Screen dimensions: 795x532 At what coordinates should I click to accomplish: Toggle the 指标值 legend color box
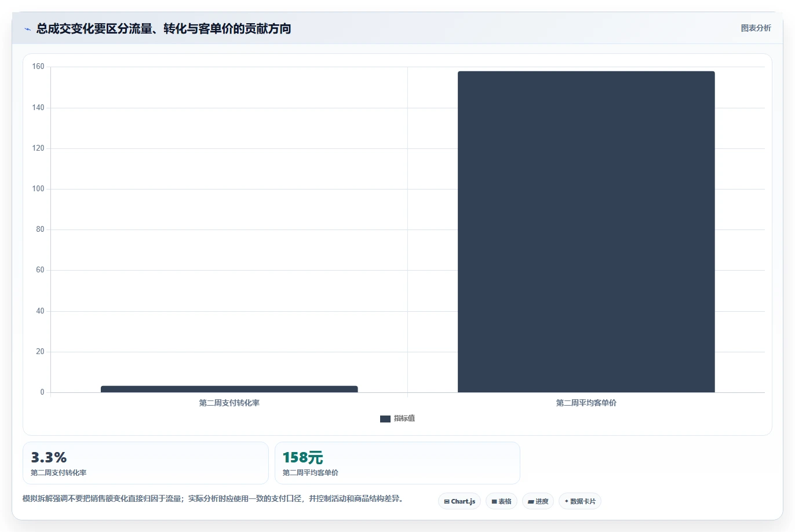pyautogui.click(x=385, y=418)
